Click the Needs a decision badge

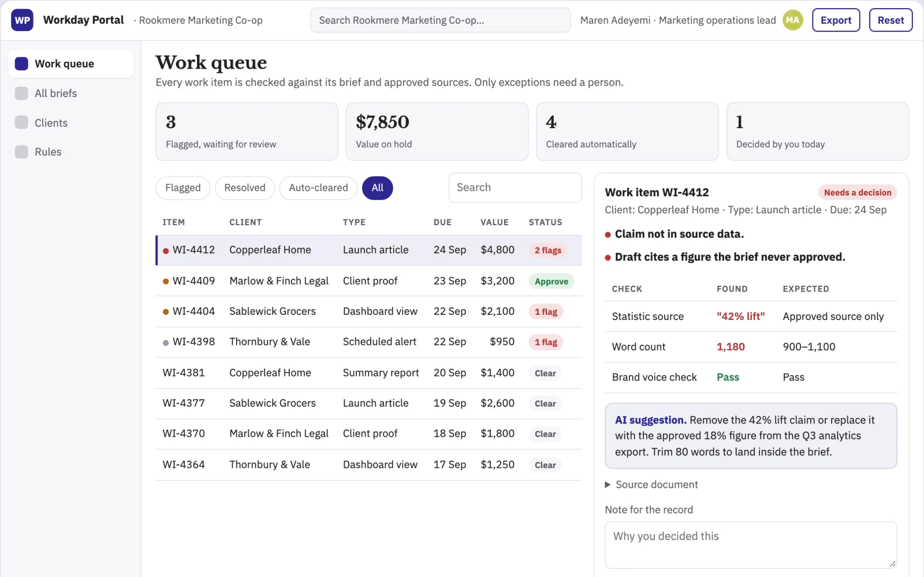[858, 193]
